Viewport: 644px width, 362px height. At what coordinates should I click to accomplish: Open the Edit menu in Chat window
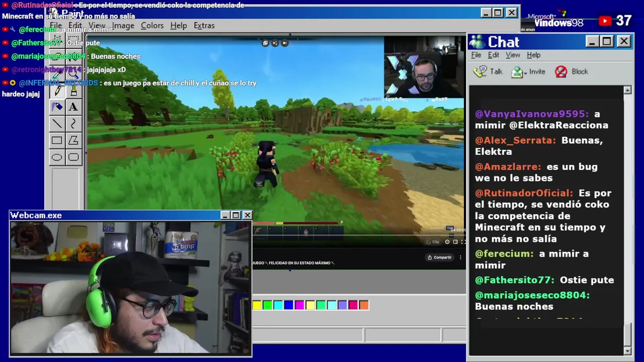(x=494, y=55)
